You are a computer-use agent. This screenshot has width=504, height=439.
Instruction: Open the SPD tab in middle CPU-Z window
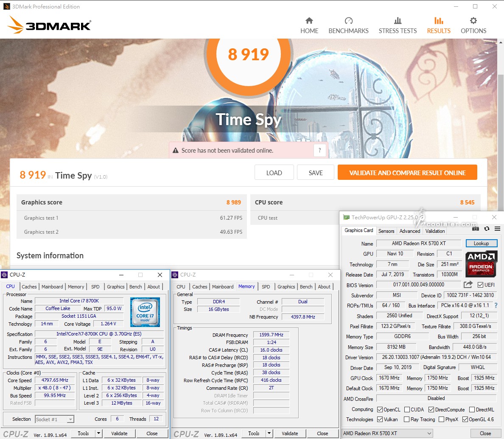266,287
